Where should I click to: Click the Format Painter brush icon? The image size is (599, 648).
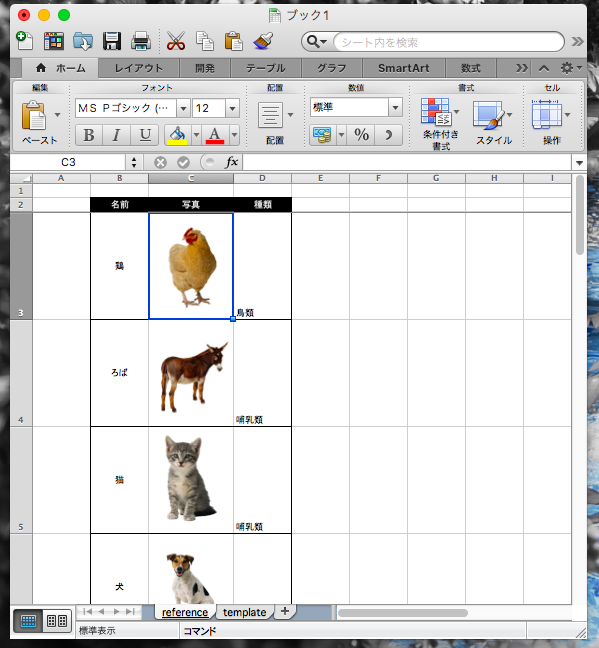click(x=263, y=41)
